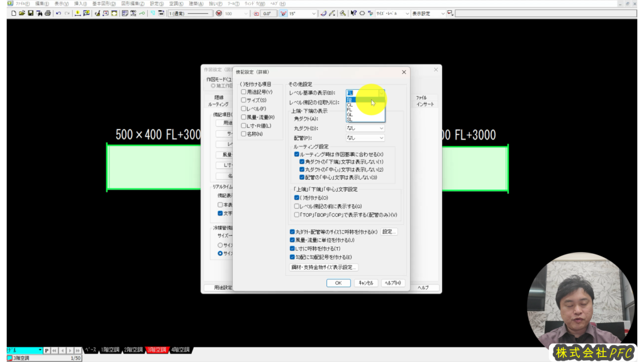
Task: Toggle the ( )を付ける(O) checkbox
Action: (297, 198)
